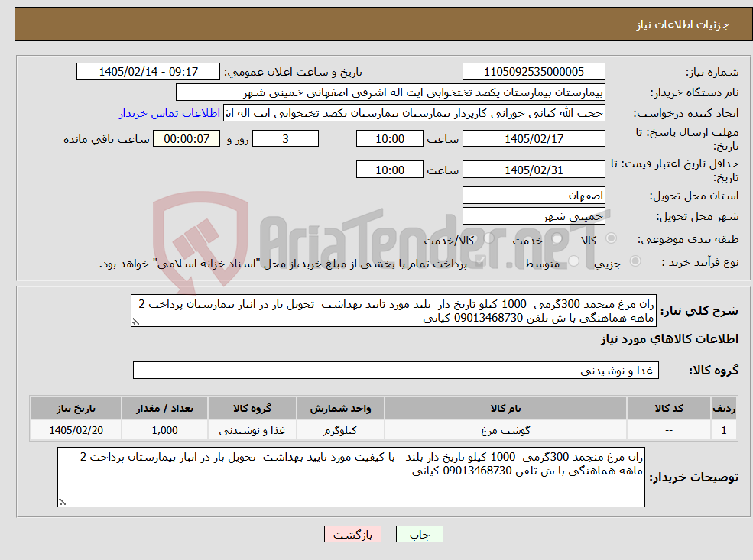
Task: Click the resize handle of general description box
Action: pyautogui.click(x=135, y=322)
